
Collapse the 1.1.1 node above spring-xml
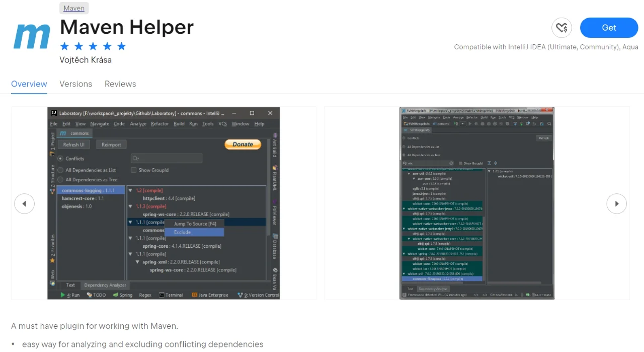tap(131, 254)
